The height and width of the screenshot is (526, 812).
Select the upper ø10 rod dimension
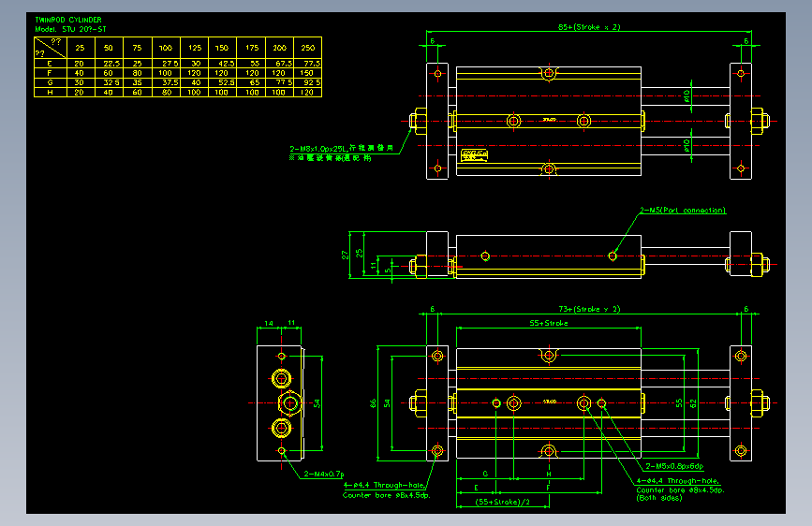point(687,96)
